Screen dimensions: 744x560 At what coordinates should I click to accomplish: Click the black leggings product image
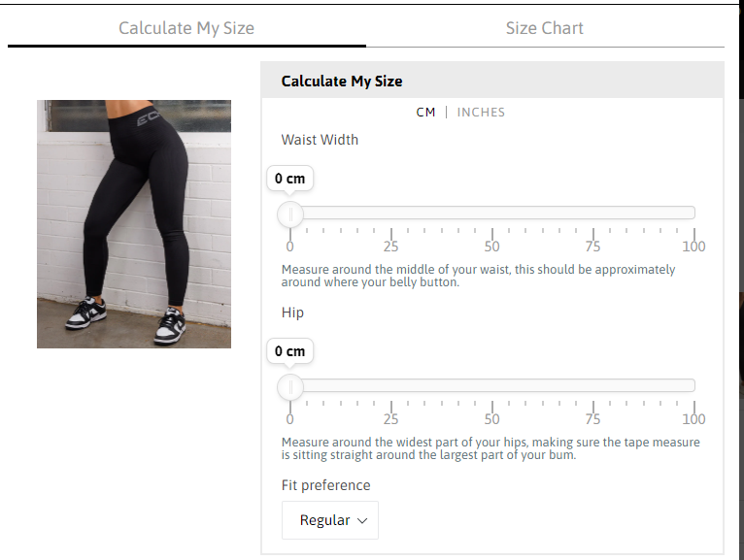[134, 224]
